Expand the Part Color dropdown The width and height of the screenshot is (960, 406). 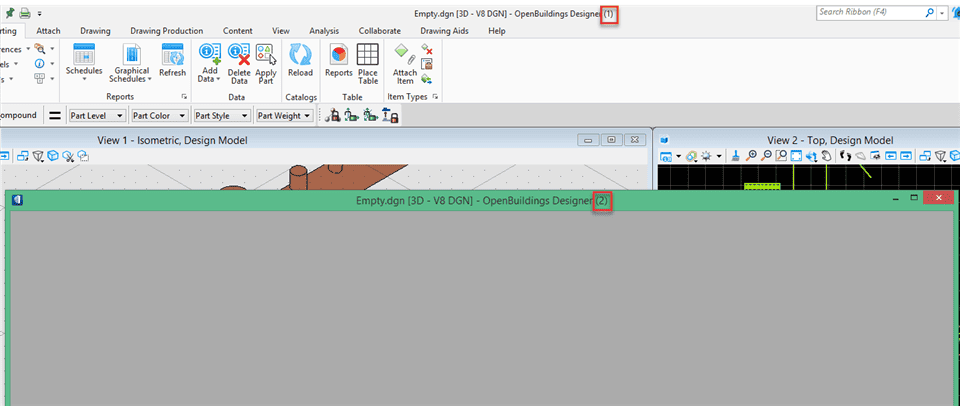(160, 115)
